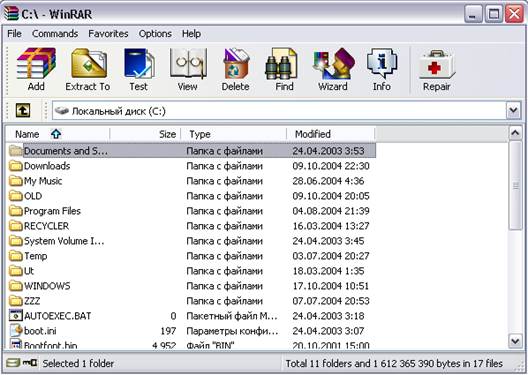Show archive Info
The width and height of the screenshot is (528, 375).
(382, 64)
